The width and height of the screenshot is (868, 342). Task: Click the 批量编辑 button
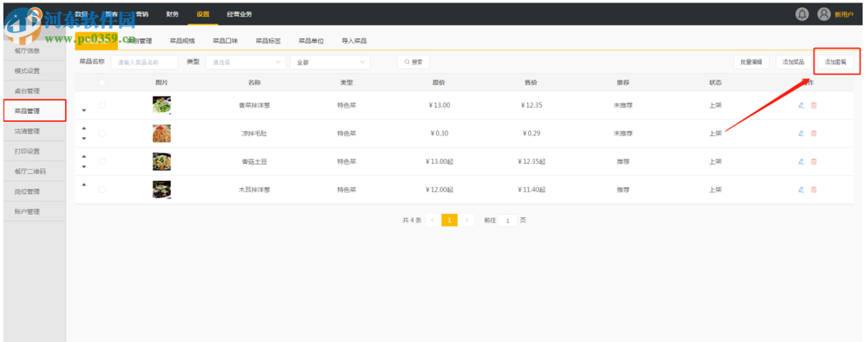[x=752, y=62]
